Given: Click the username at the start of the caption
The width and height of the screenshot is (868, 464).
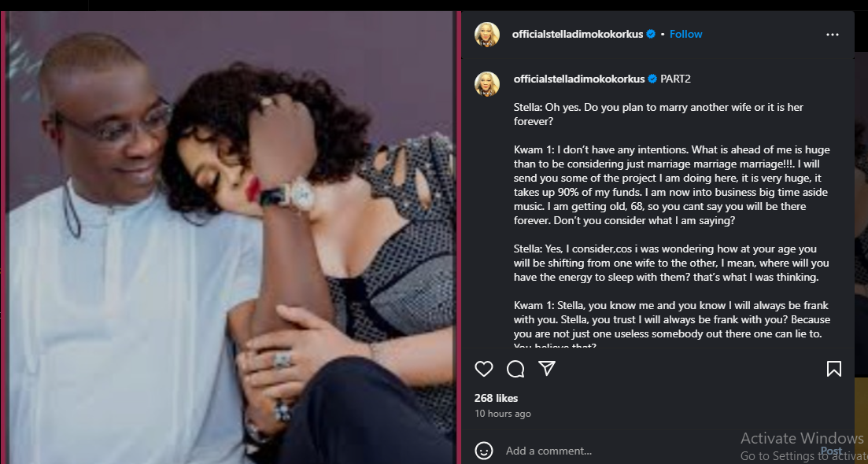Looking at the screenshot, I should click(x=578, y=79).
